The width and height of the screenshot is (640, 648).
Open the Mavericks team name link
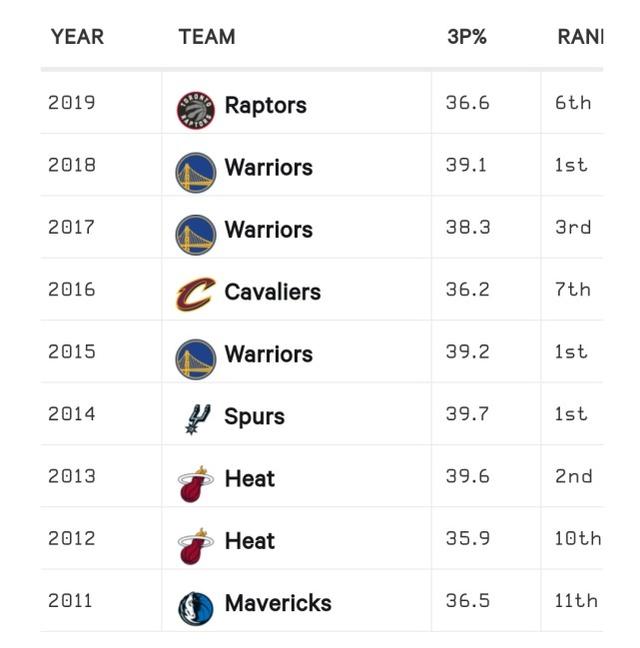(x=278, y=603)
